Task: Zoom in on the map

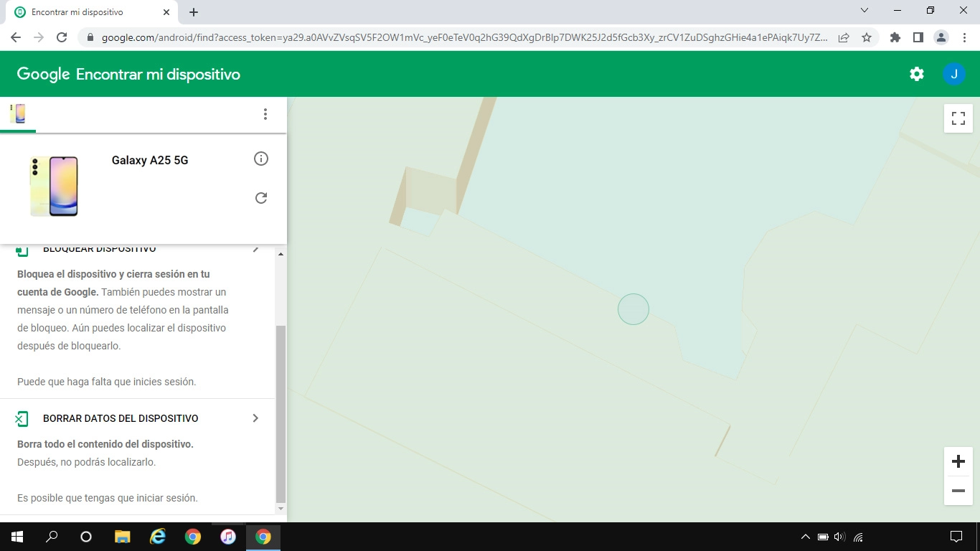Action: pyautogui.click(x=958, y=461)
